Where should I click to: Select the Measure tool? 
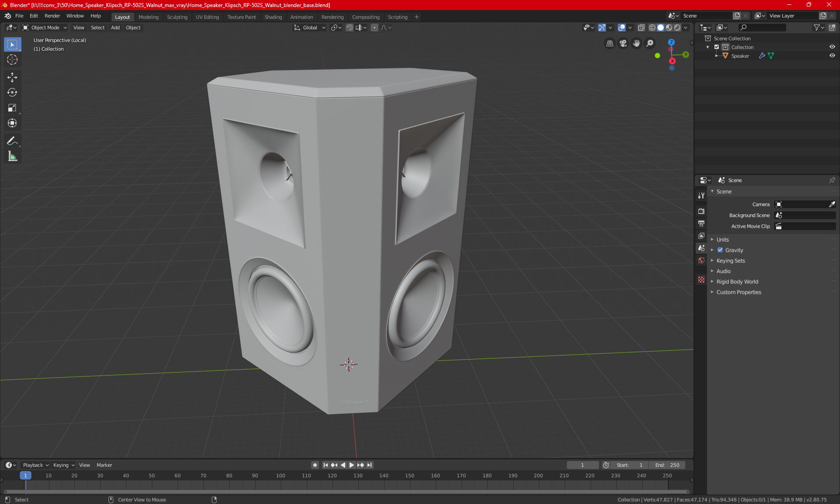click(12, 156)
